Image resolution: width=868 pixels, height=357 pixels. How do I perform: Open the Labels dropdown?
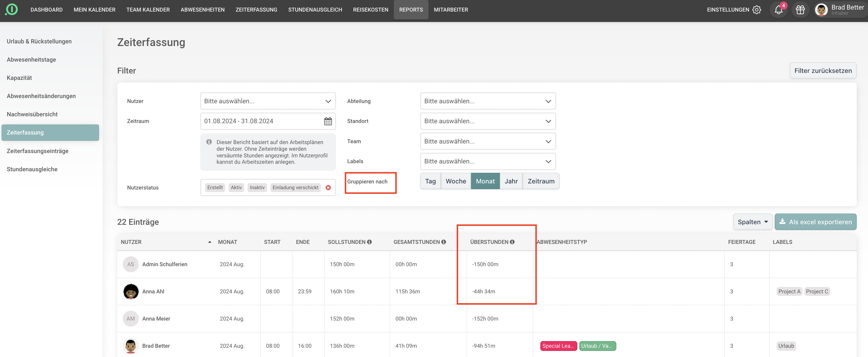(488, 161)
